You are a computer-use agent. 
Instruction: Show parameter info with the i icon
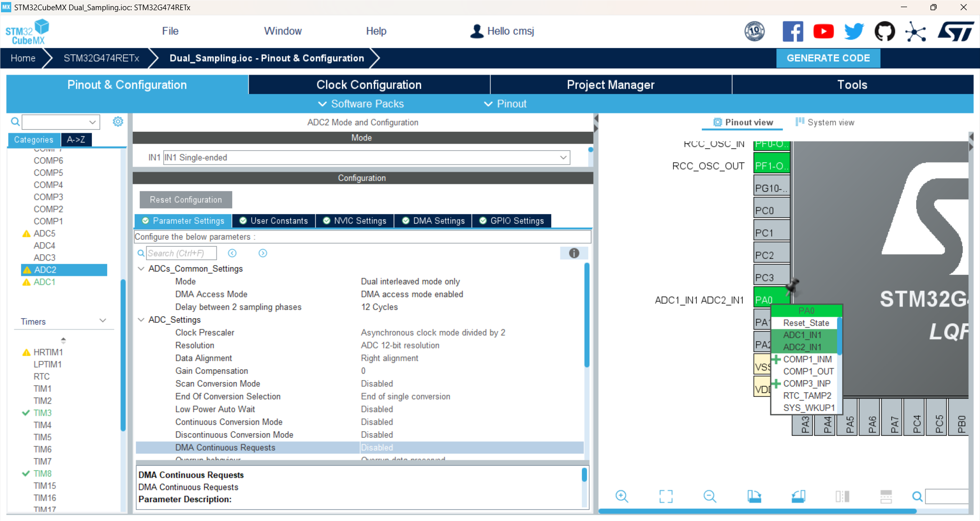[x=574, y=253]
